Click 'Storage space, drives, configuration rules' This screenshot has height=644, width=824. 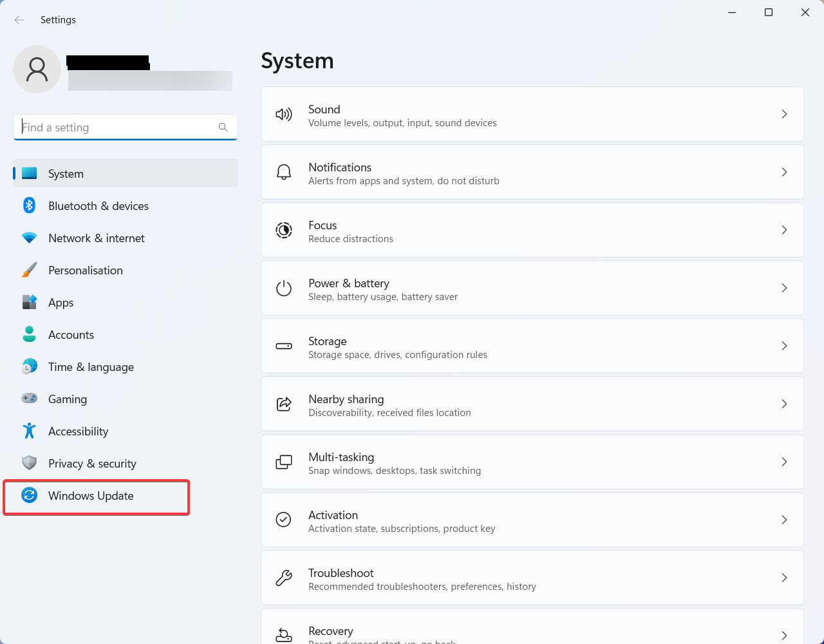click(x=398, y=355)
